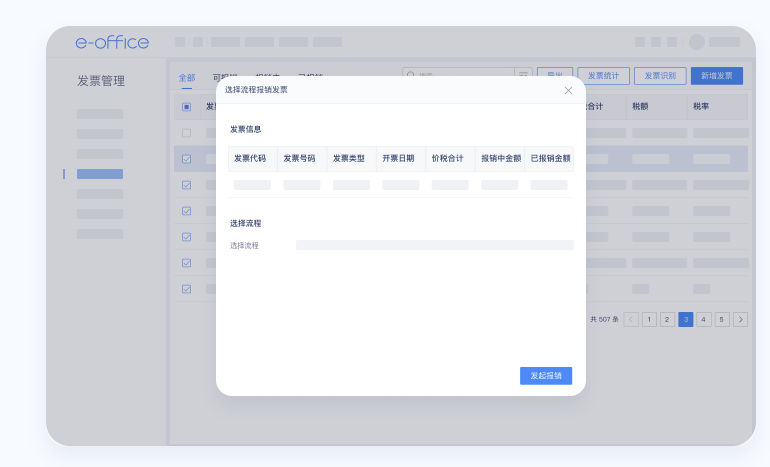
Task: Toggle the select-all checkbox in table header
Action: 186,106
